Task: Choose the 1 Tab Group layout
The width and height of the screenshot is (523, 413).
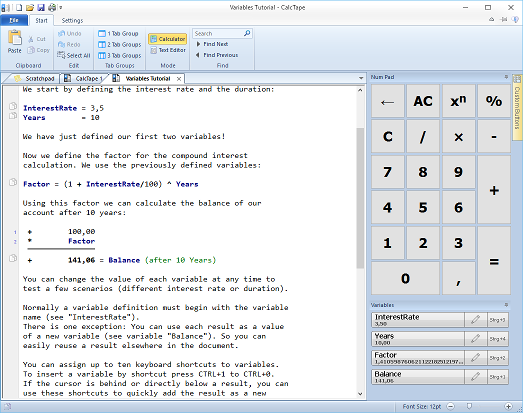Action: tap(118, 33)
